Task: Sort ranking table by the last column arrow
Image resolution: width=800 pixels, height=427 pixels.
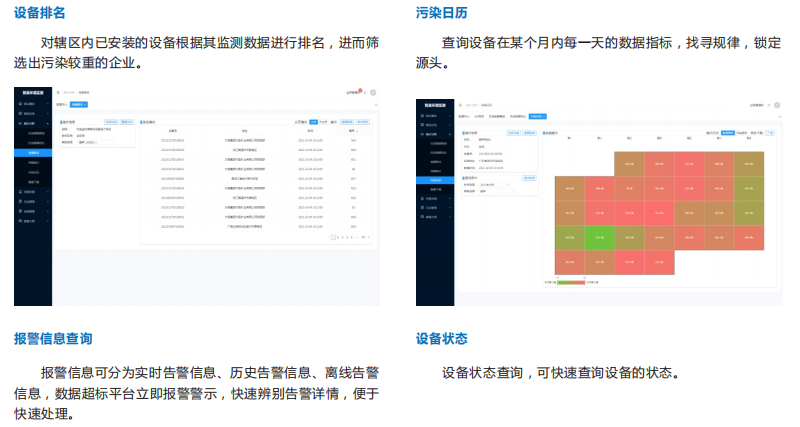Action: (357, 130)
